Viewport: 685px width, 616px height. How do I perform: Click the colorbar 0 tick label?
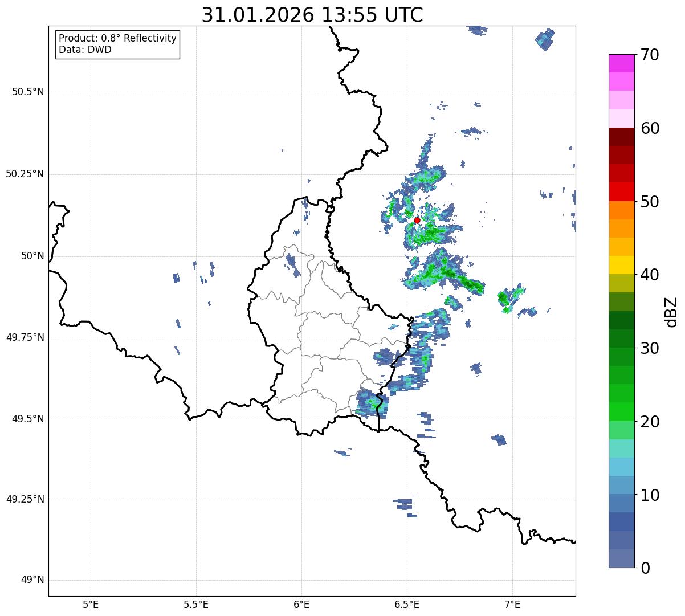click(645, 568)
